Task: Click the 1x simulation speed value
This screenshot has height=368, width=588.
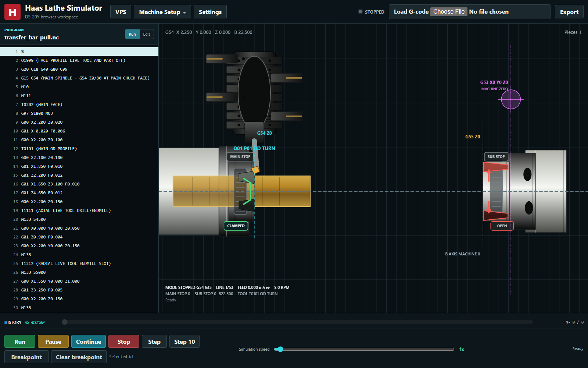Action: [x=462, y=349]
